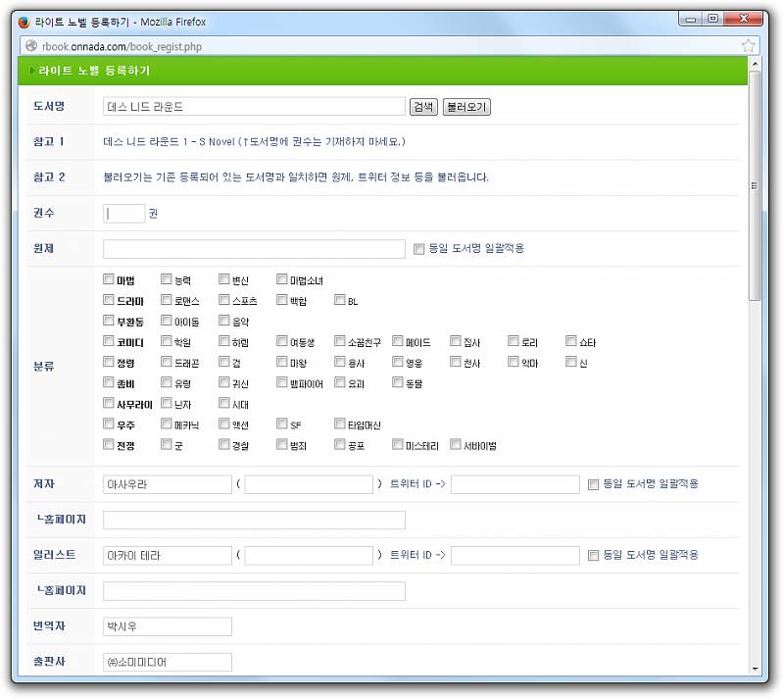This screenshot has height=699, width=784.
Task: Click the 권수 volume number field
Action: pos(123,213)
